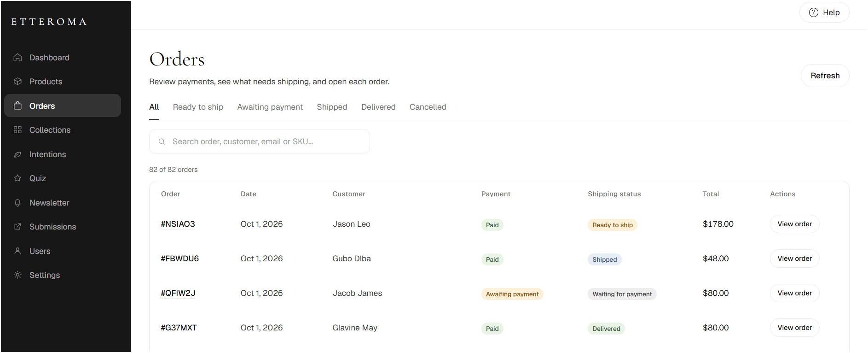
Task: Open Submissions in the sidebar
Action: (x=63, y=227)
